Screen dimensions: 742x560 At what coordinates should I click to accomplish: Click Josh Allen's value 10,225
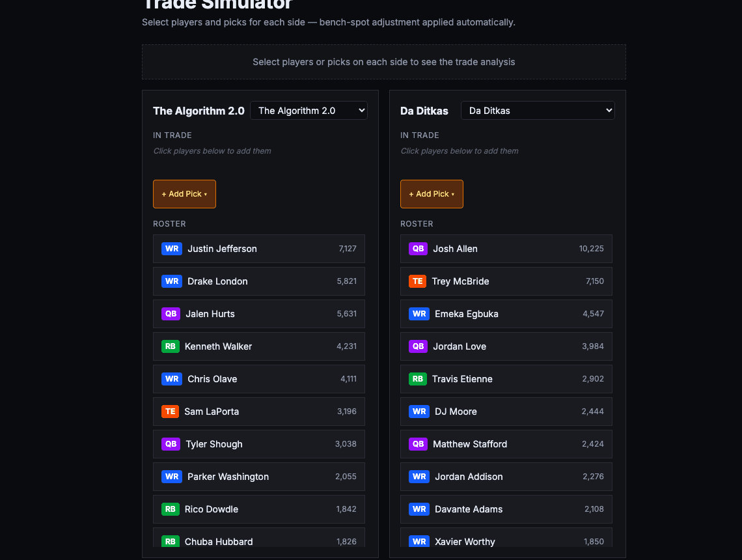(x=591, y=249)
